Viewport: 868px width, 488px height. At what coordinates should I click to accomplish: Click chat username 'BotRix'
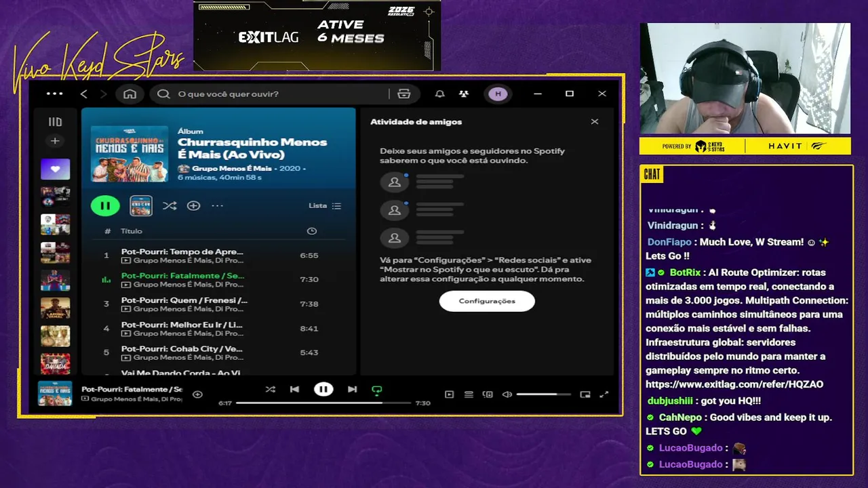[685, 272]
